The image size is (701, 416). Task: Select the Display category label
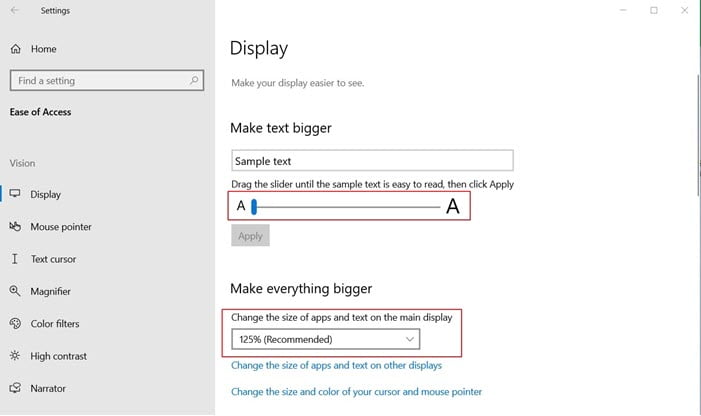coord(46,194)
